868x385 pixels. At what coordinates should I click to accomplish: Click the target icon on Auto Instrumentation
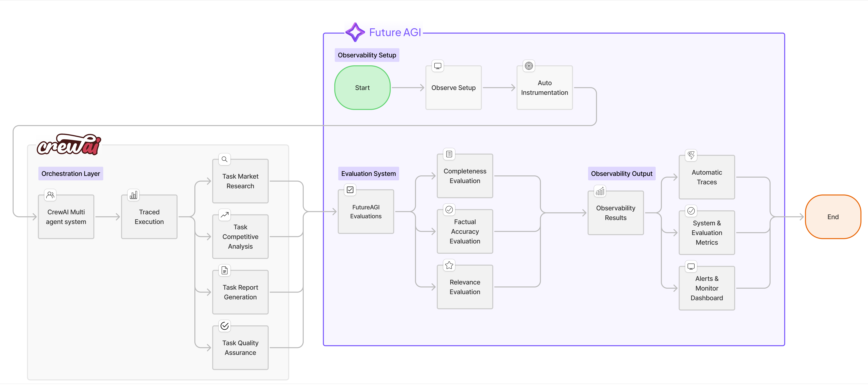pos(529,66)
